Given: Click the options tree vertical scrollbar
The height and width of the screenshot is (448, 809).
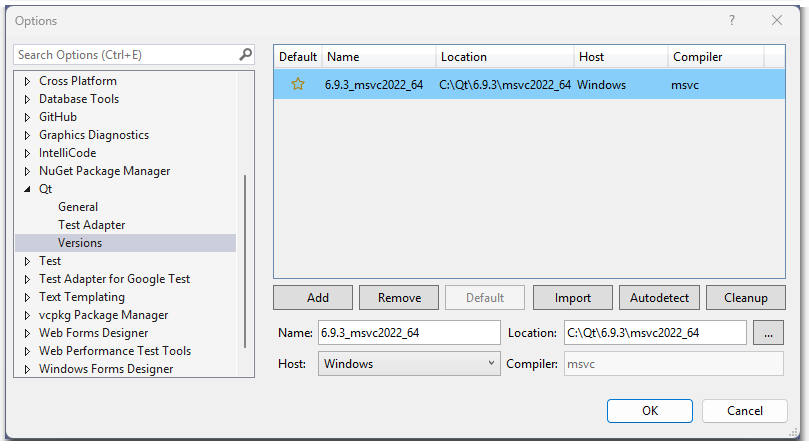Looking at the screenshot, I should pos(245,261).
